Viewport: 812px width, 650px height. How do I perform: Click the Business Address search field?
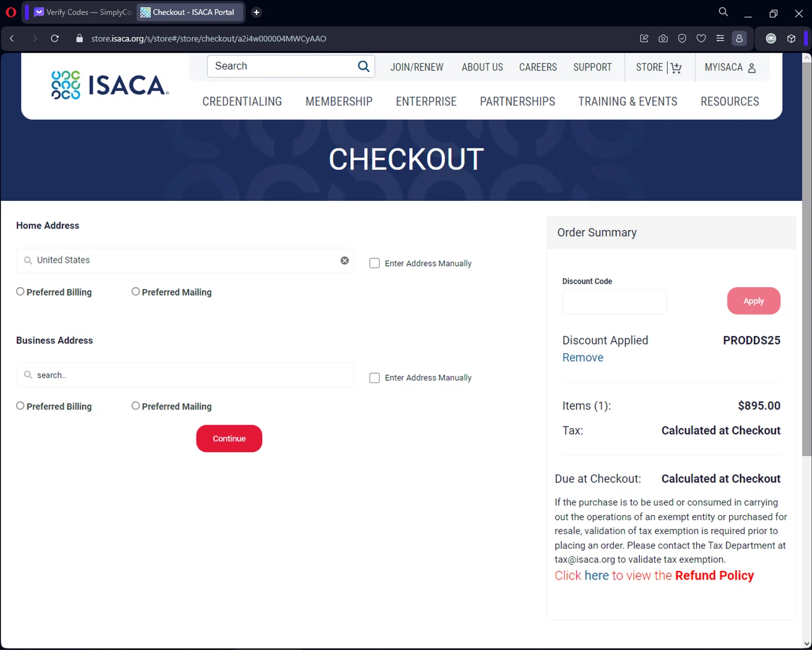coord(185,375)
